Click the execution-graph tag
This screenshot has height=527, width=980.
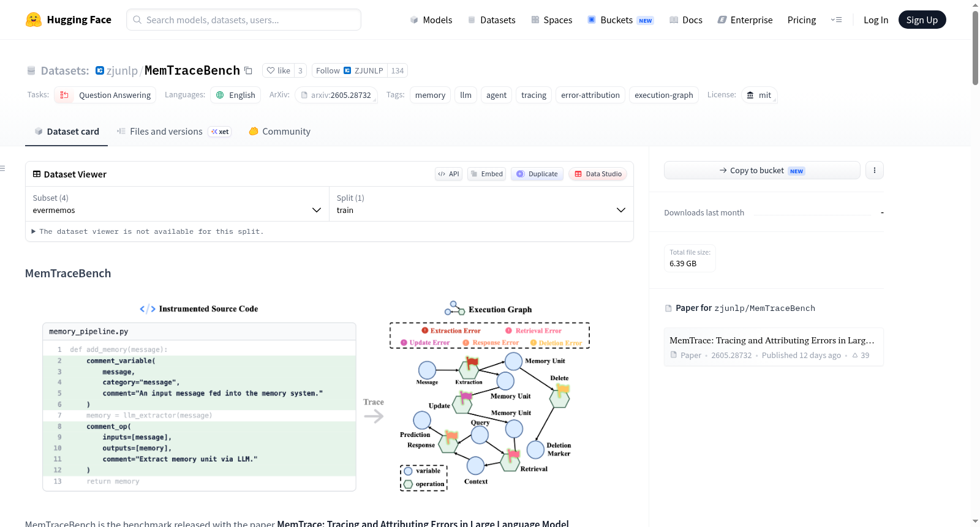(664, 95)
